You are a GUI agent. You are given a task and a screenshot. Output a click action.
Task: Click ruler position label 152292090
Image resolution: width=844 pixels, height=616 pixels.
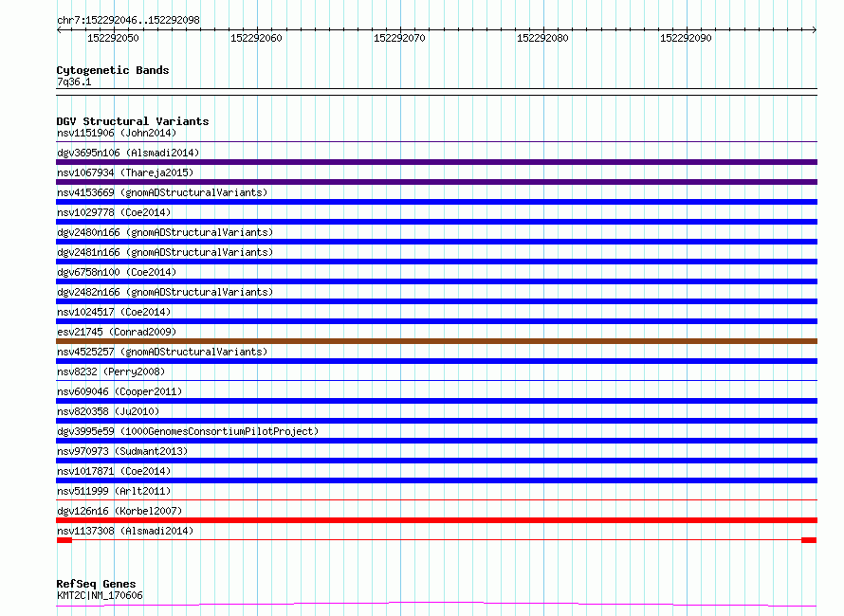pos(686,38)
